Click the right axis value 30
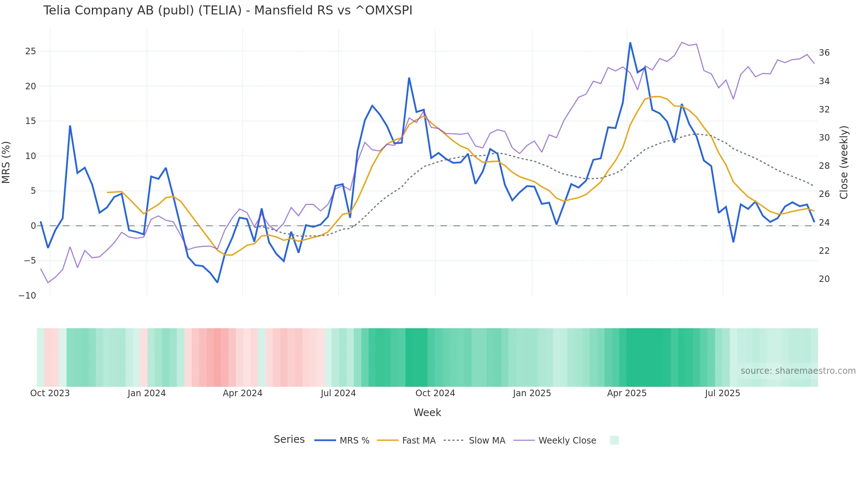868x488 pixels. point(824,138)
